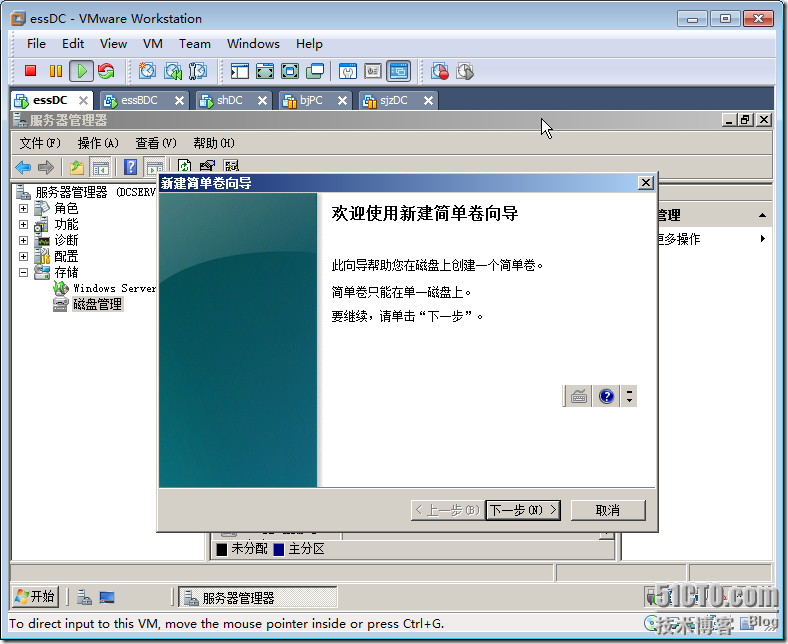788x644 pixels.
Task: Open the 帮助(H) menu
Action: [x=214, y=143]
